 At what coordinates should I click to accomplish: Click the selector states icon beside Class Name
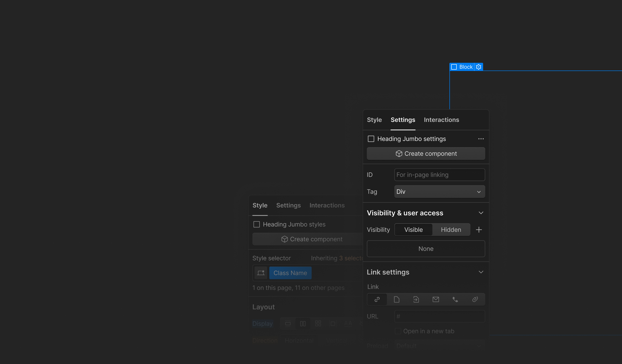coord(261,273)
